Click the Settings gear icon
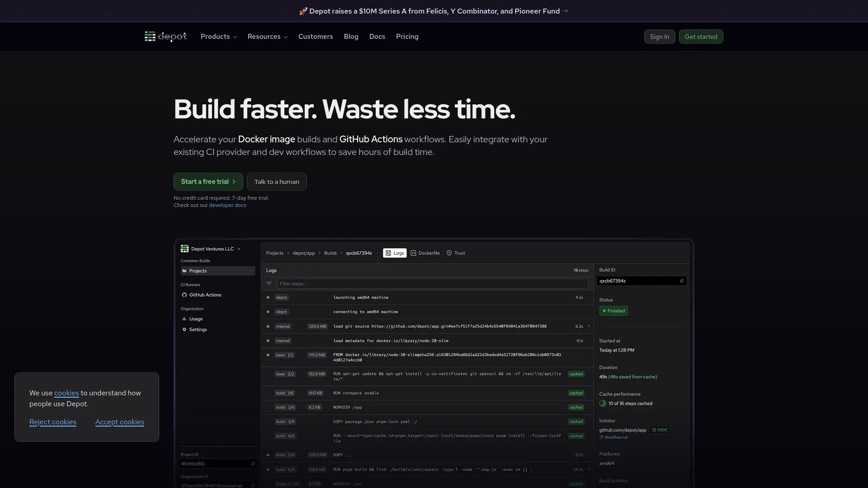 184,329
